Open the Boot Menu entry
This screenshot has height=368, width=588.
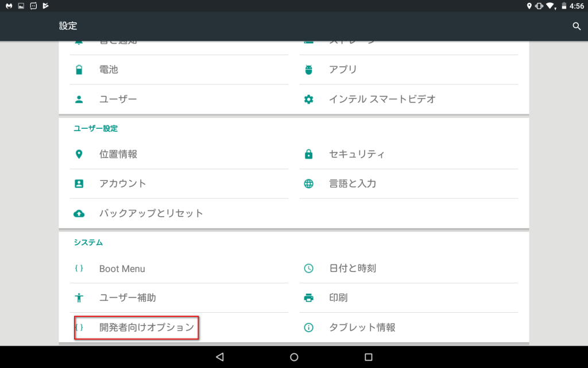(122, 269)
